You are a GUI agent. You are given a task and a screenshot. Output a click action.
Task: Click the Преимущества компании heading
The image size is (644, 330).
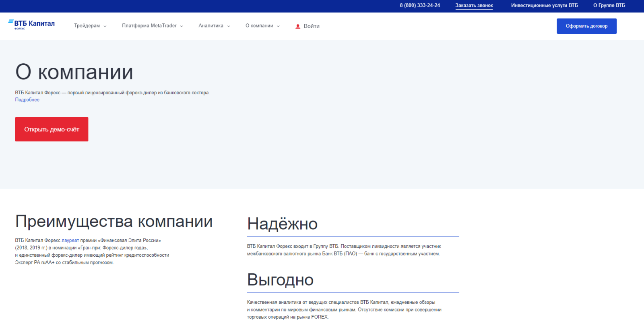pyautogui.click(x=114, y=222)
